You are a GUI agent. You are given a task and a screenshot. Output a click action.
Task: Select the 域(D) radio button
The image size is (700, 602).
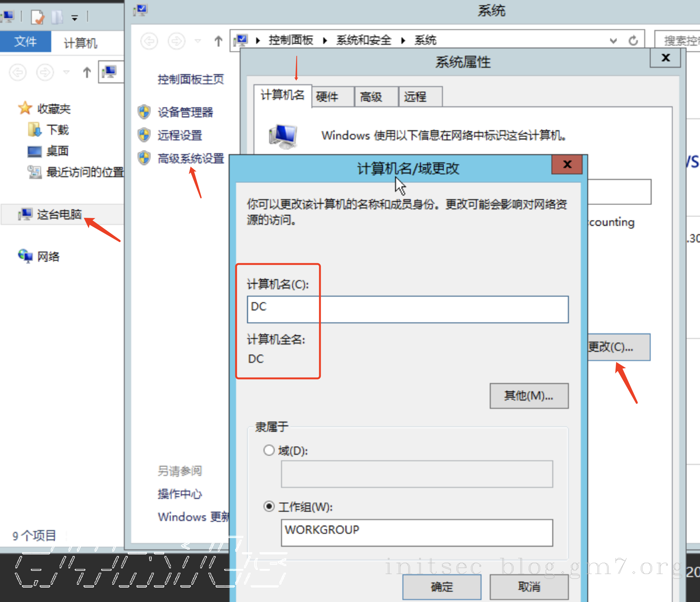269,450
